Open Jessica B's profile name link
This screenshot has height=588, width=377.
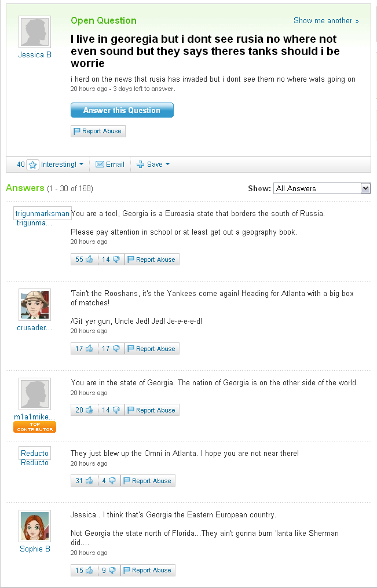click(x=35, y=55)
